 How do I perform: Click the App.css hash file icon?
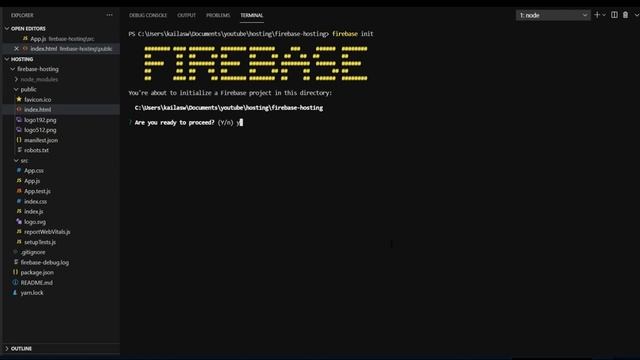[19, 170]
